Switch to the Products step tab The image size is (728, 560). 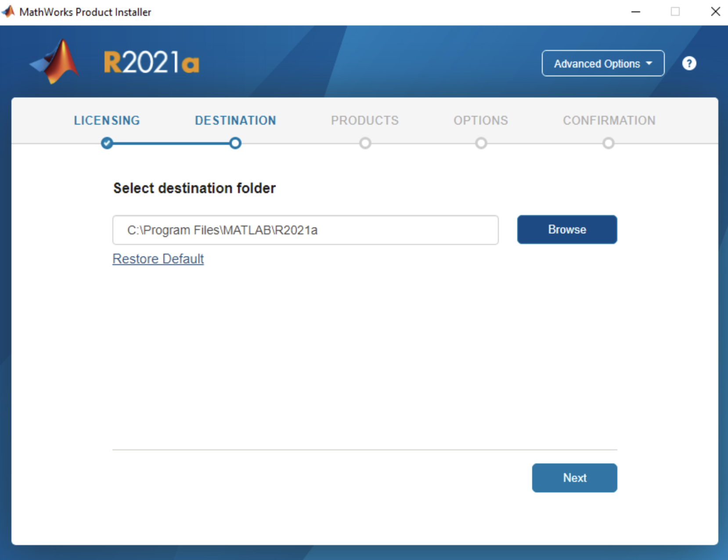[x=365, y=120]
